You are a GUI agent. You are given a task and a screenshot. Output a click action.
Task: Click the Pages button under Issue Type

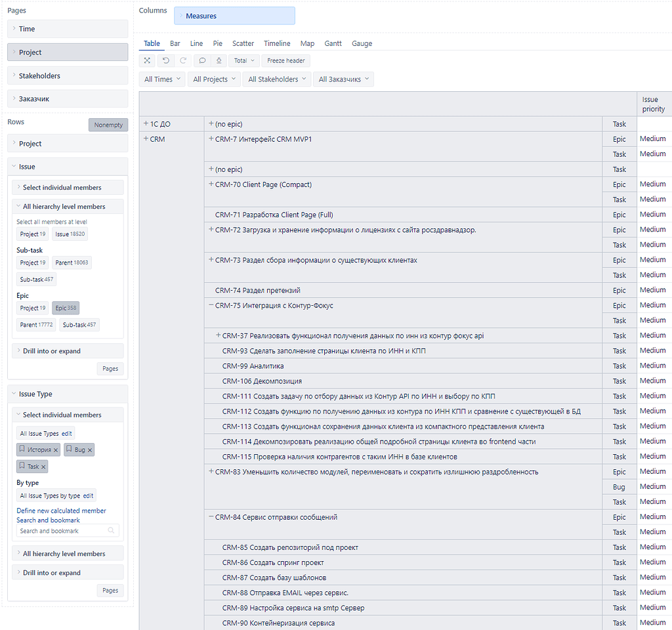click(x=110, y=591)
